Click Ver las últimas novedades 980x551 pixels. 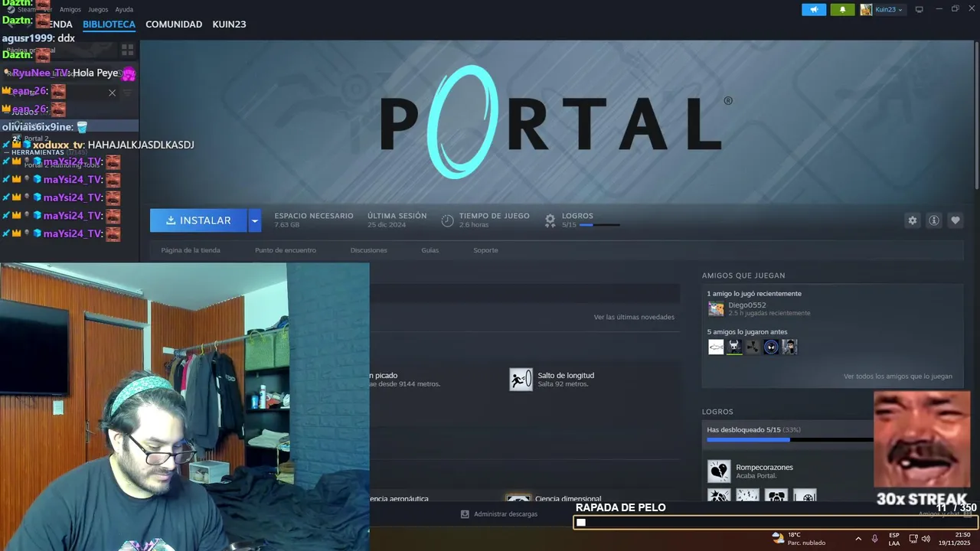click(x=634, y=317)
